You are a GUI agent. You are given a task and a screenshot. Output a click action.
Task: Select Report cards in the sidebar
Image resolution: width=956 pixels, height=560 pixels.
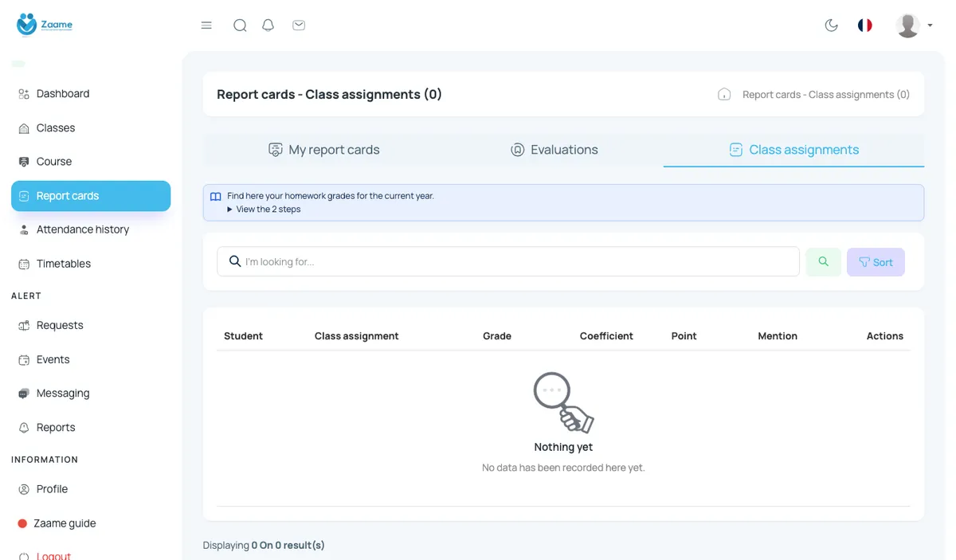(91, 196)
